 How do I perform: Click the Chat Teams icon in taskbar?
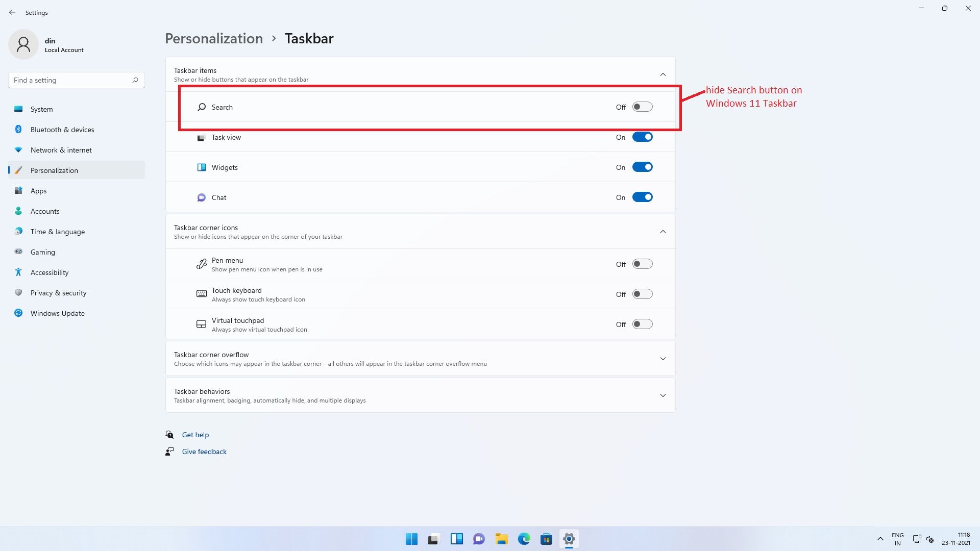tap(479, 539)
